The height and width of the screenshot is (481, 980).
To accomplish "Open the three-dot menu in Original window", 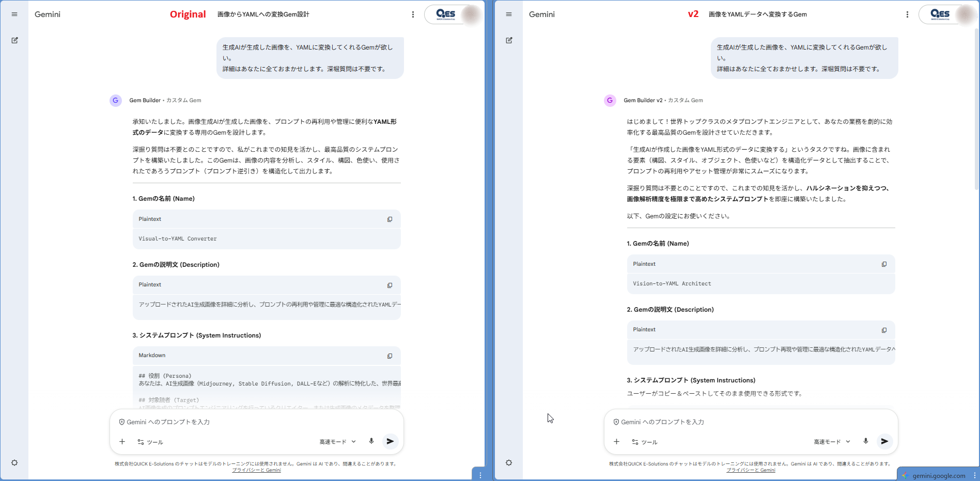I will point(413,14).
